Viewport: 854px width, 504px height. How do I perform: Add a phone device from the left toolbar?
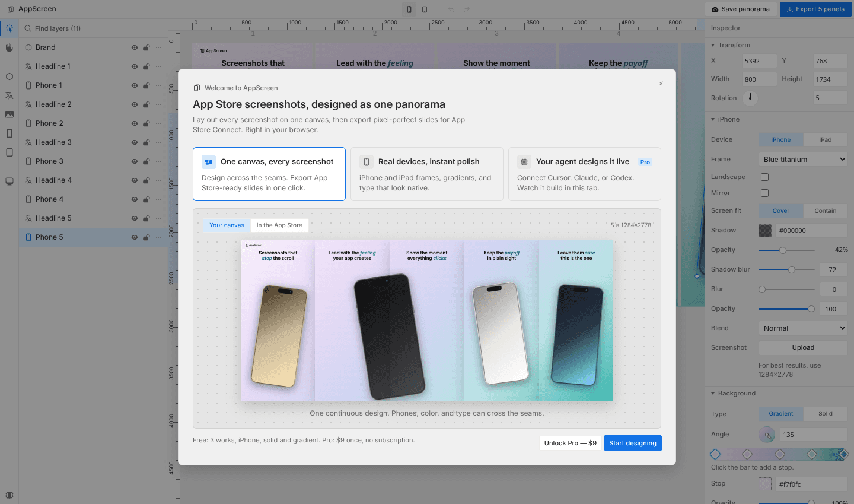click(x=9, y=133)
